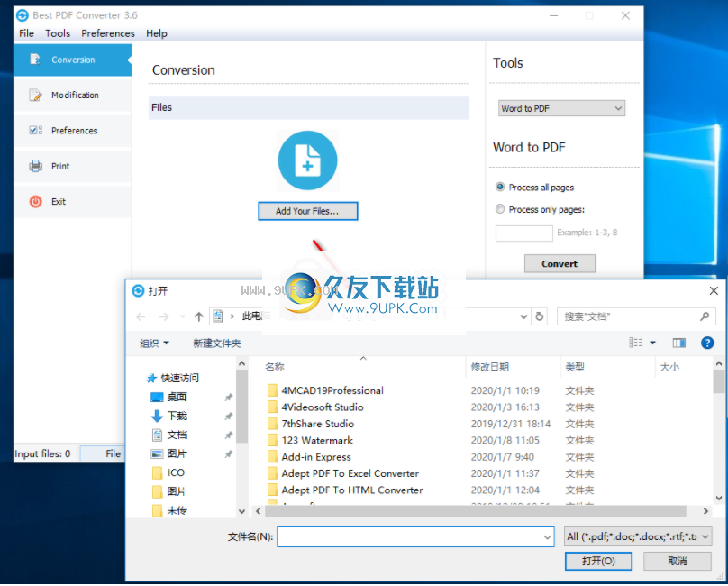
Task: Open the Conversion sidebar section
Action: coord(73,60)
